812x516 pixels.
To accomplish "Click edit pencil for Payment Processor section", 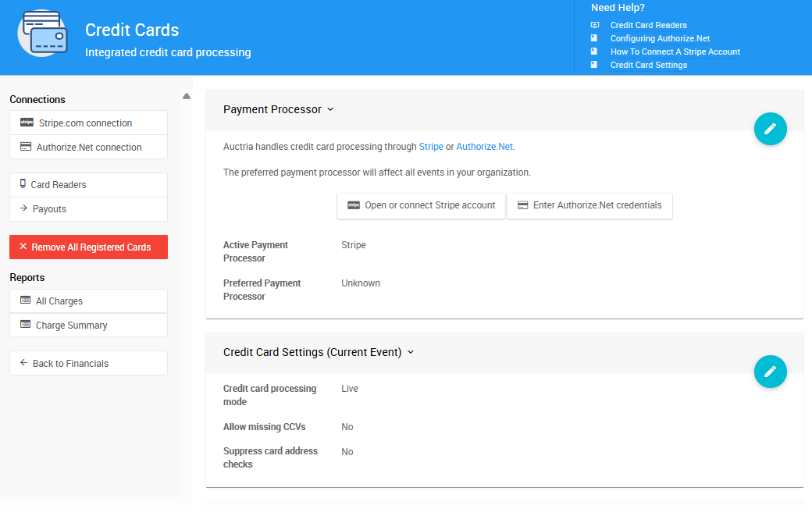I will [770, 129].
